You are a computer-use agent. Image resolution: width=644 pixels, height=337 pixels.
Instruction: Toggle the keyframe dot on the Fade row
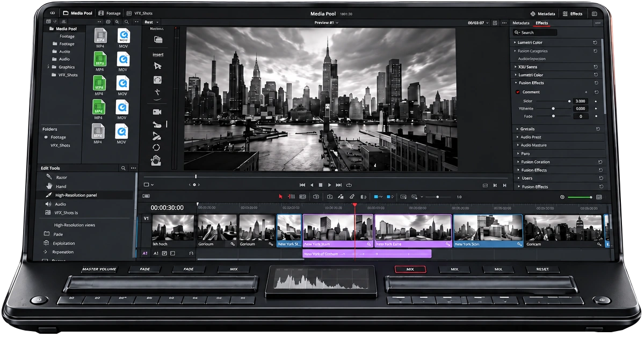pos(596,116)
